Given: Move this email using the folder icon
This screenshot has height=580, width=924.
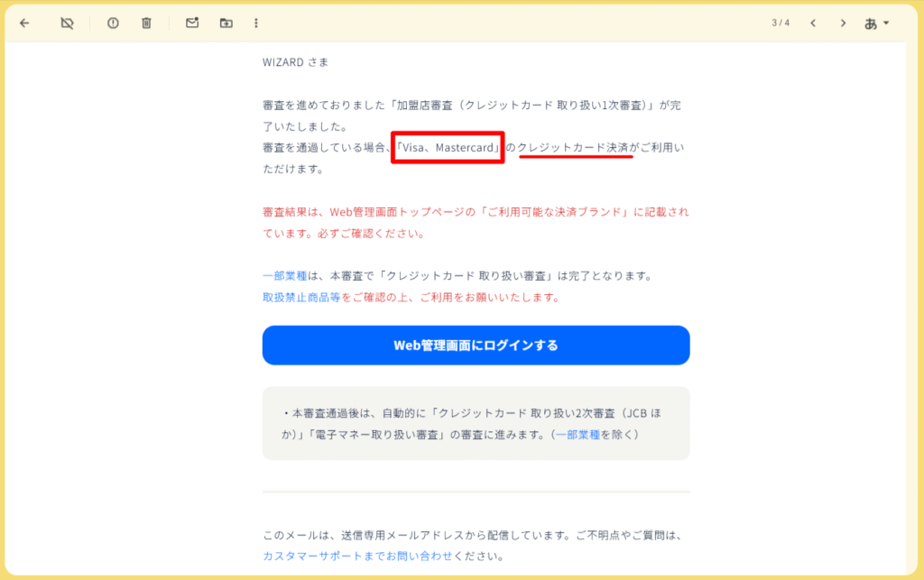Looking at the screenshot, I should click(x=226, y=23).
